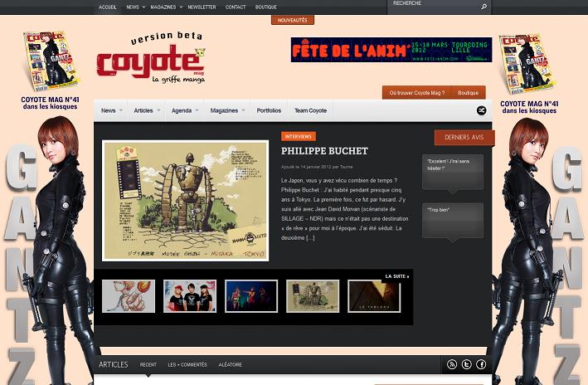The height and width of the screenshot is (385, 588).
Task: Expand main nav News arrow
Action: tap(121, 110)
